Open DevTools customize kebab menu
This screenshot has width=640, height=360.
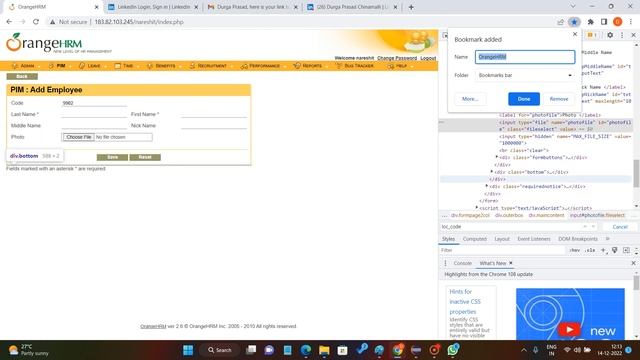click(622, 36)
